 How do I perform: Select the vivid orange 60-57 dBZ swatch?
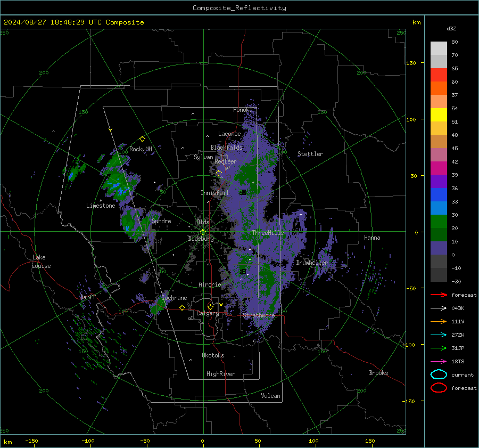[439, 88]
